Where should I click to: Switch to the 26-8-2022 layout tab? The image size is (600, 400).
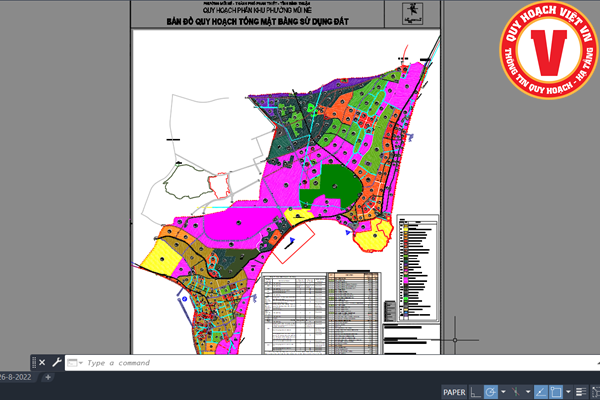pos(17,377)
